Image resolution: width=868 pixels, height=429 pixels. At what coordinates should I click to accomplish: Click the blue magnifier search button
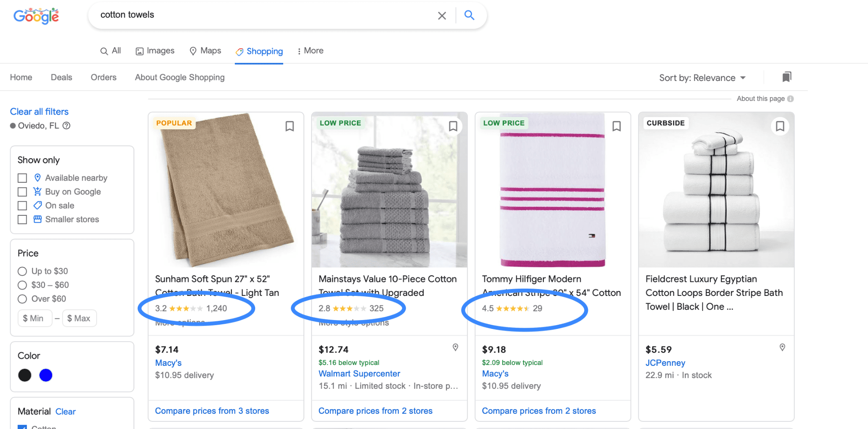tap(469, 15)
